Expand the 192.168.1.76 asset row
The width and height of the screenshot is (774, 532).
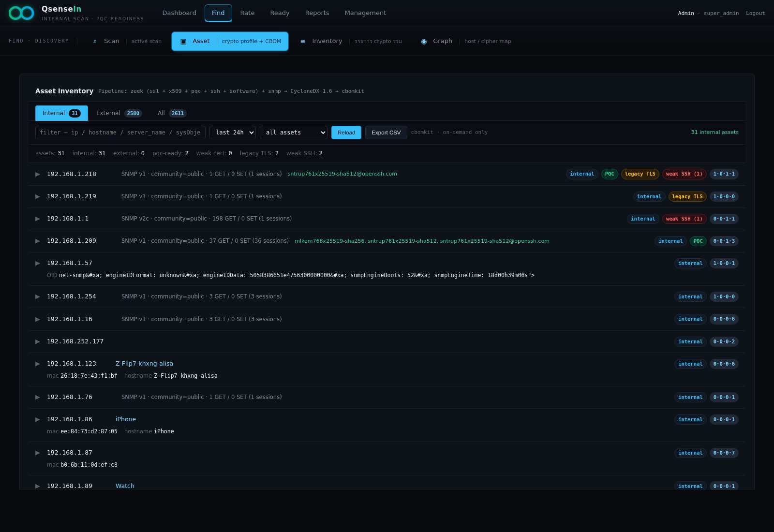click(38, 397)
